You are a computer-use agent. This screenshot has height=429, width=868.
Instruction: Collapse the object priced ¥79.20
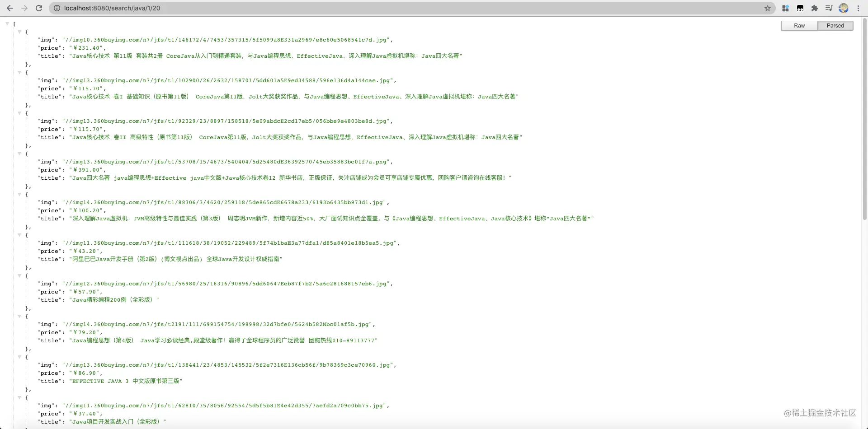point(19,316)
